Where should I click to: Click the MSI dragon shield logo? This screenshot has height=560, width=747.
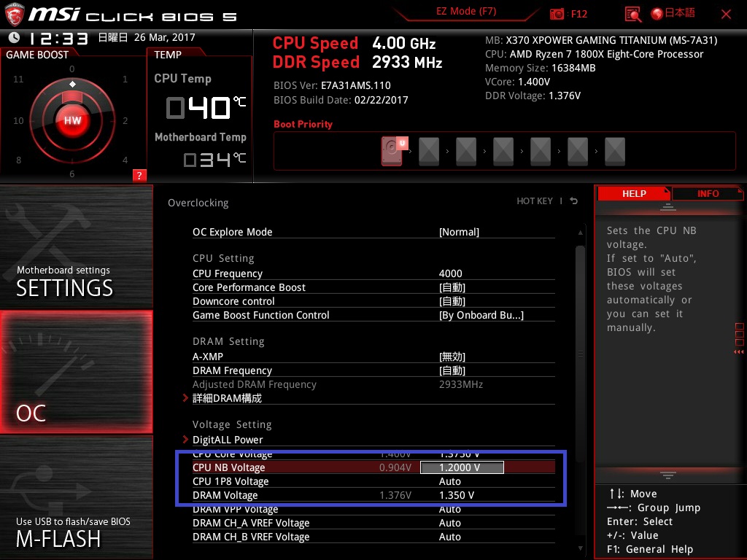[x=14, y=15]
